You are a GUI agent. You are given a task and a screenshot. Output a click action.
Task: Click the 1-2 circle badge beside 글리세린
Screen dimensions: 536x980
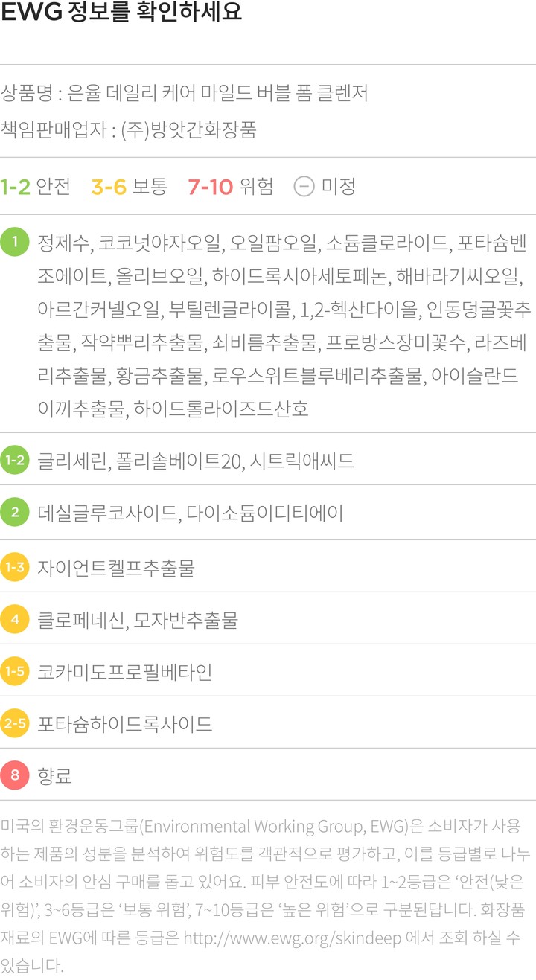(14, 461)
